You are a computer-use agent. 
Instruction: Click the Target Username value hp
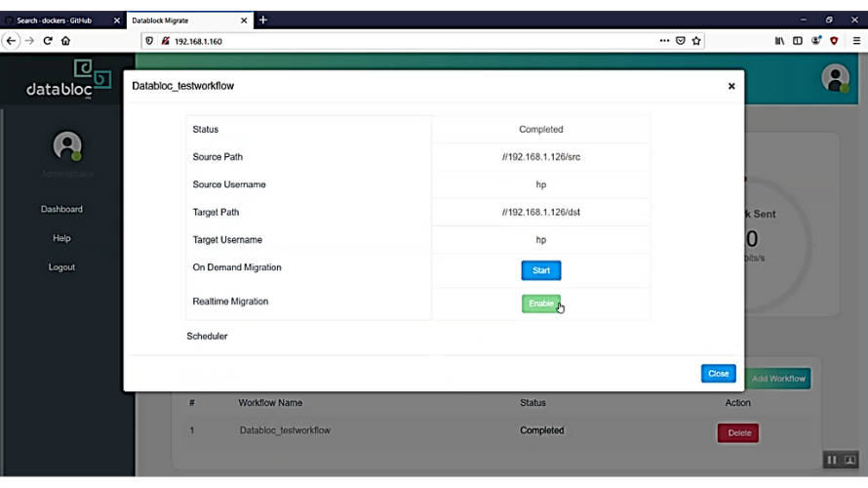pos(541,240)
